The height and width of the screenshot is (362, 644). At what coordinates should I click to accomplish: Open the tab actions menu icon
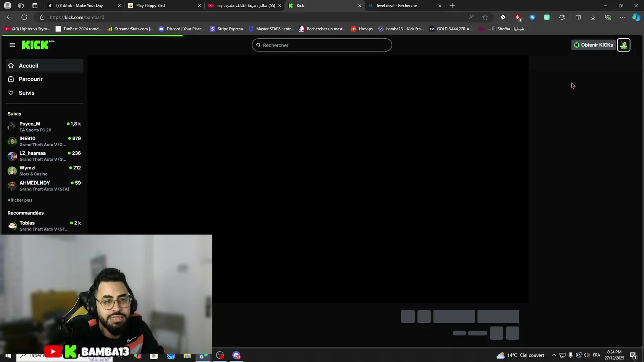coord(35,6)
